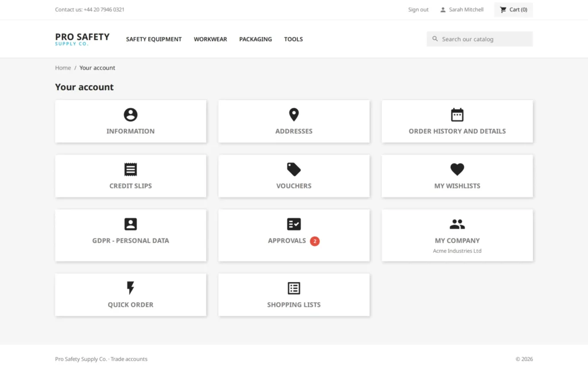
Task: Open the Safety Equipment menu
Action: click(x=154, y=39)
